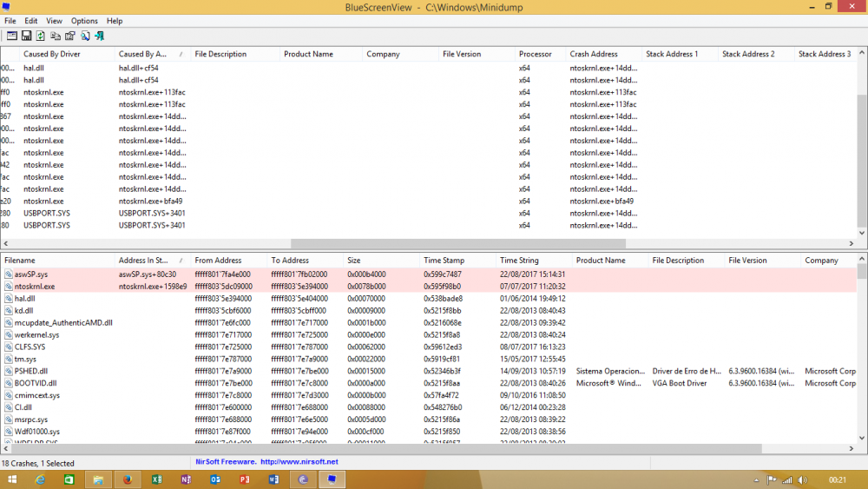Open Advanced Options from the toolbar
The height and width of the screenshot is (489, 868).
click(x=12, y=36)
